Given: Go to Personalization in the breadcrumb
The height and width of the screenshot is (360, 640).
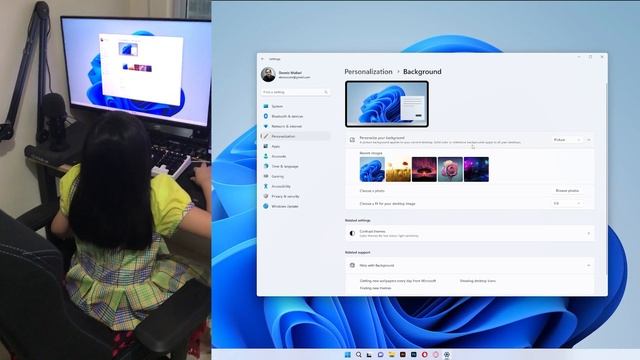Looking at the screenshot, I should coord(368,71).
